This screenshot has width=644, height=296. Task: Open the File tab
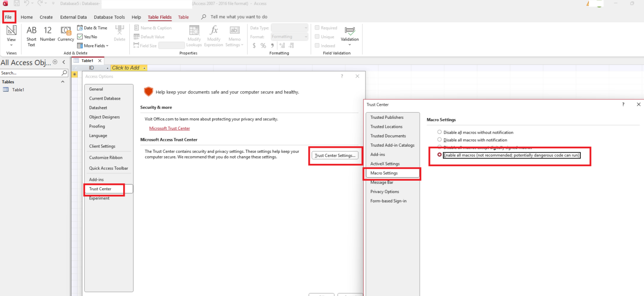point(8,17)
